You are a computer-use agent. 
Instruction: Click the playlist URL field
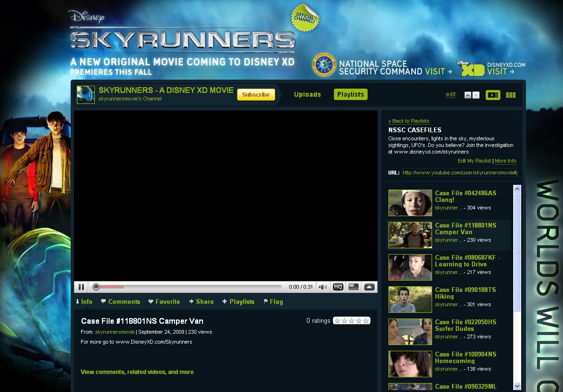point(460,173)
